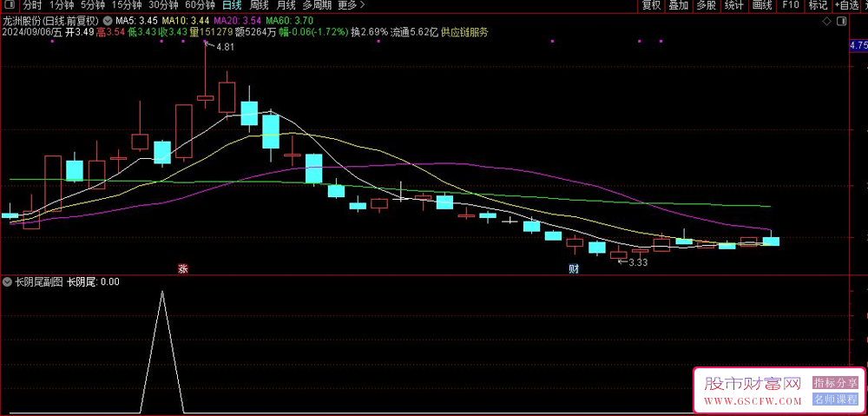The height and width of the screenshot is (416, 868).
Task: Click the 3.33 low price annotation
Action: click(x=638, y=262)
